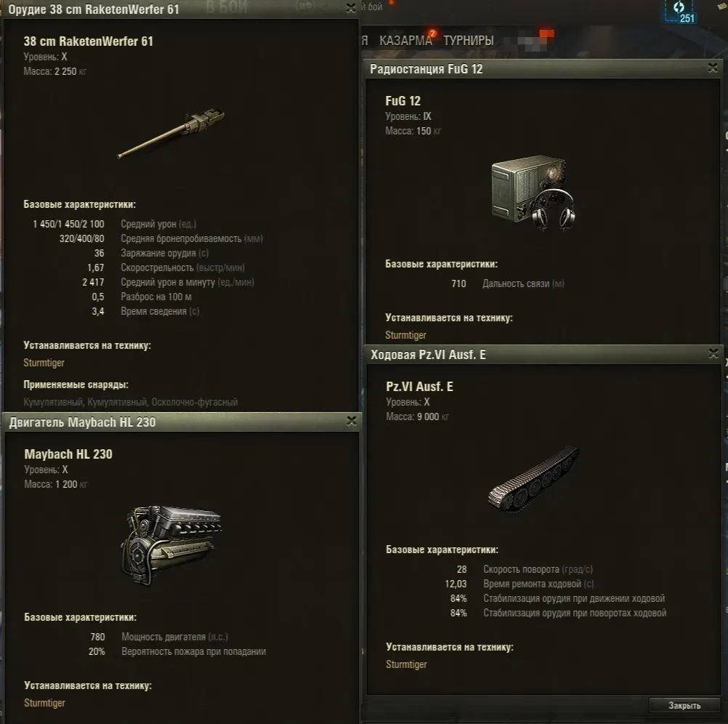
Task: Click the Закрыть button
Action: (684, 705)
